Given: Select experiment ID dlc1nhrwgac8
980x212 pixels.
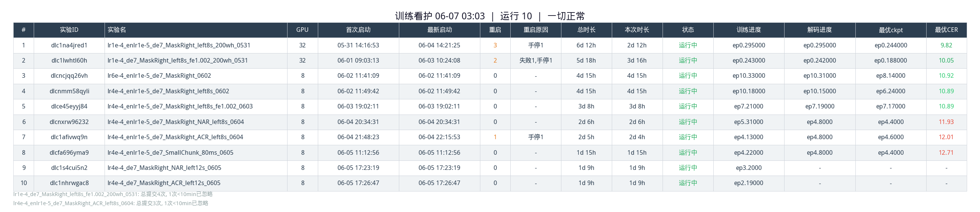Looking at the screenshot, I should [69, 183].
